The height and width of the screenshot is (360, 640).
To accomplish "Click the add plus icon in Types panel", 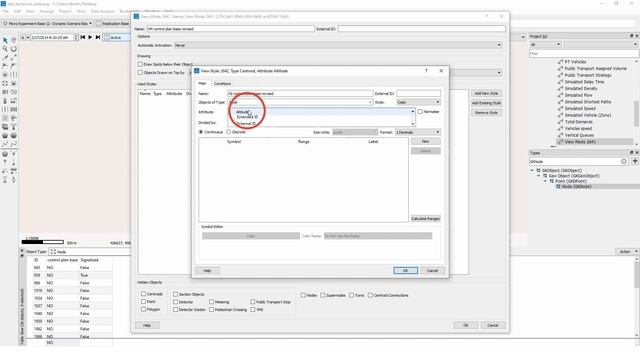I will pos(635,161).
